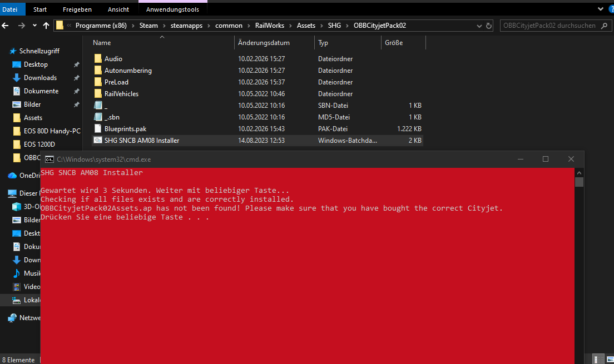Open EOS 80D Handy-PC folder in sidebar
Viewport: 614px width, 364px height.
[x=52, y=131]
